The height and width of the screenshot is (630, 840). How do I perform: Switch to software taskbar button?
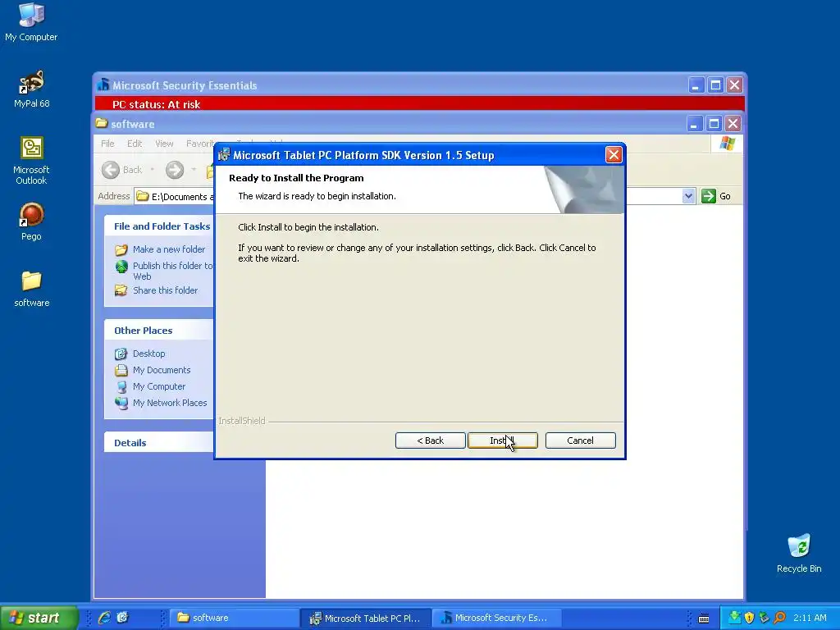point(235,618)
